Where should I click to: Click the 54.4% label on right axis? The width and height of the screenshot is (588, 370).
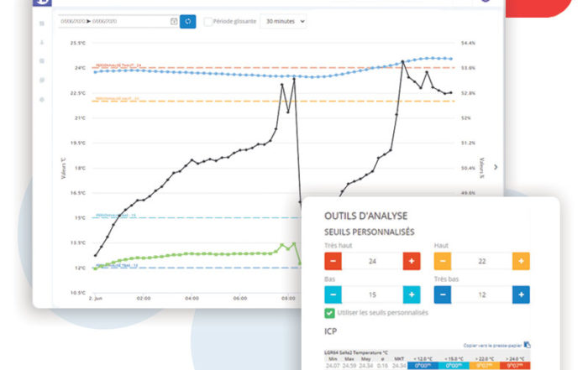(468, 43)
